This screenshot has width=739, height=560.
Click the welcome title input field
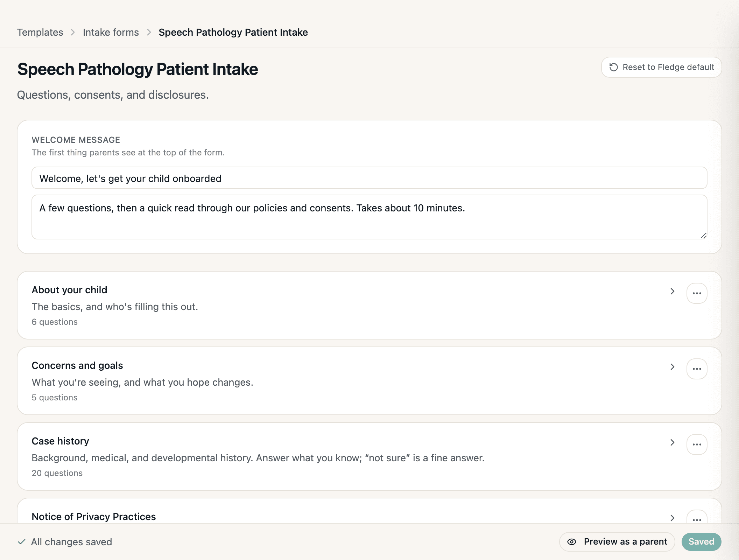click(x=369, y=178)
